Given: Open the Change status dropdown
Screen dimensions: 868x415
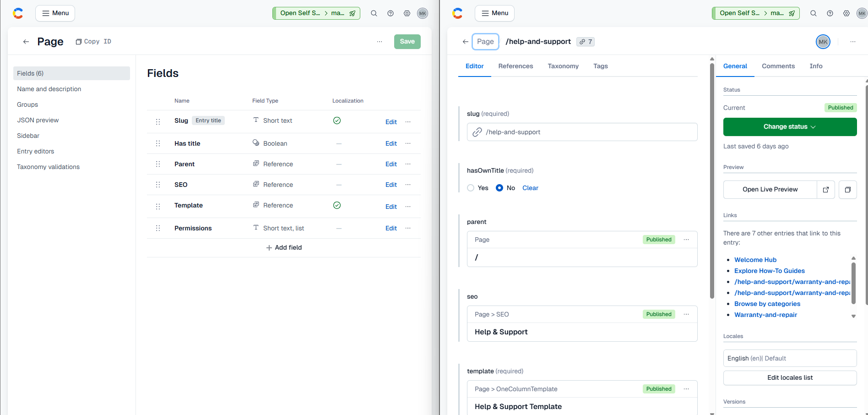Looking at the screenshot, I should tap(789, 127).
